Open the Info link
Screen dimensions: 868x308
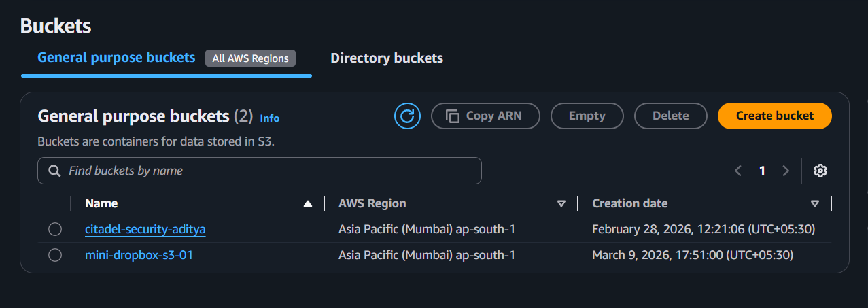click(270, 118)
